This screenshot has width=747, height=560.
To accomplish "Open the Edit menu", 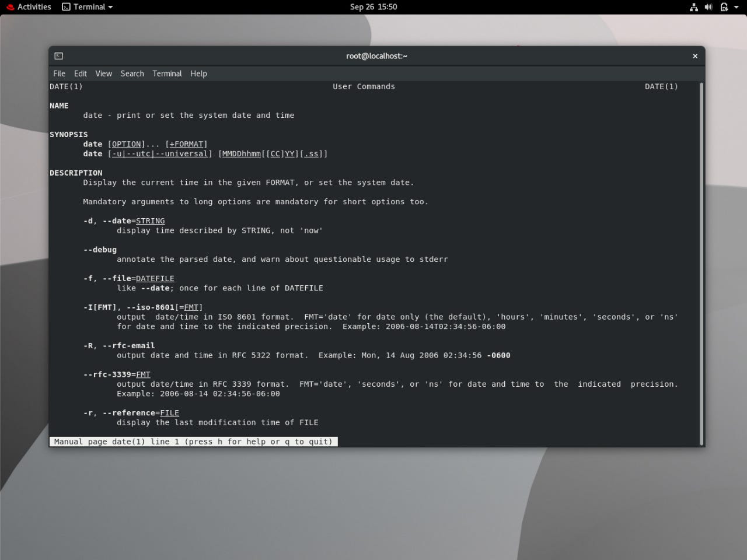I will coord(81,73).
